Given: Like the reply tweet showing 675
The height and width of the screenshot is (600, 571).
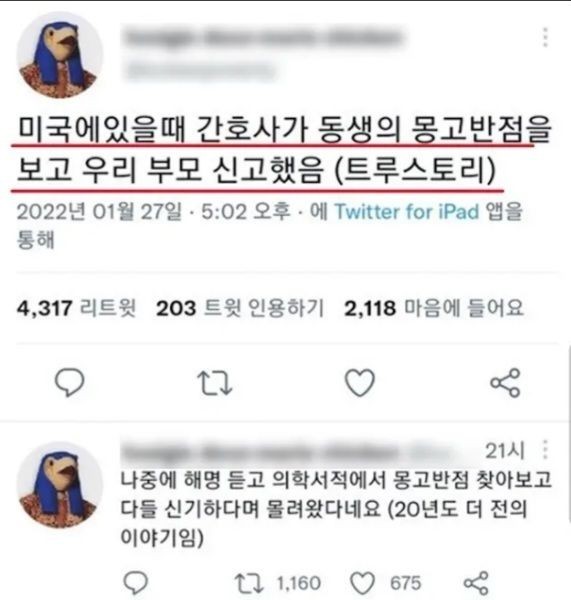Looking at the screenshot, I should click(x=362, y=584).
